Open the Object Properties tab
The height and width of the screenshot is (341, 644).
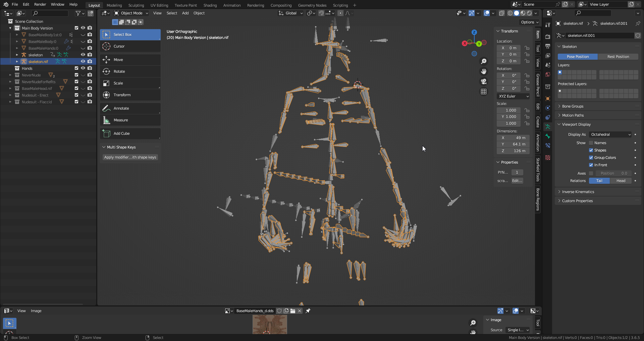point(548,99)
